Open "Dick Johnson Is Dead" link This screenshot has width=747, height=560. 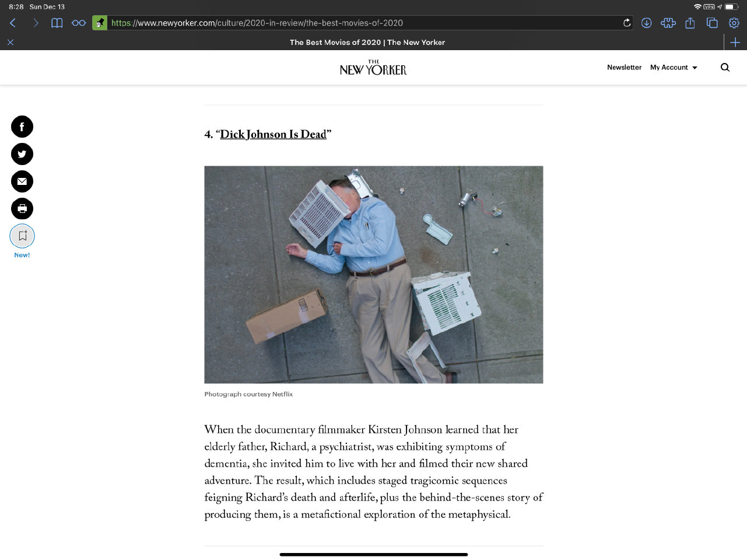273,134
